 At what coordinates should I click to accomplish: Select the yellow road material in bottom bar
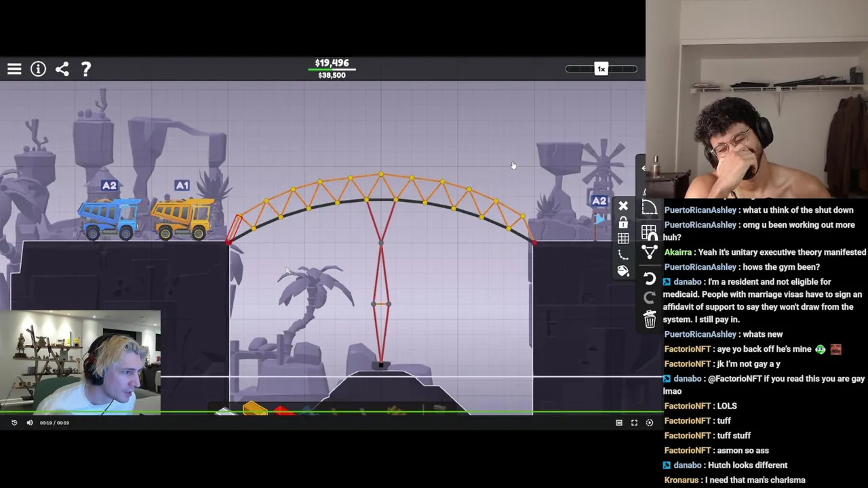coord(255,409)
